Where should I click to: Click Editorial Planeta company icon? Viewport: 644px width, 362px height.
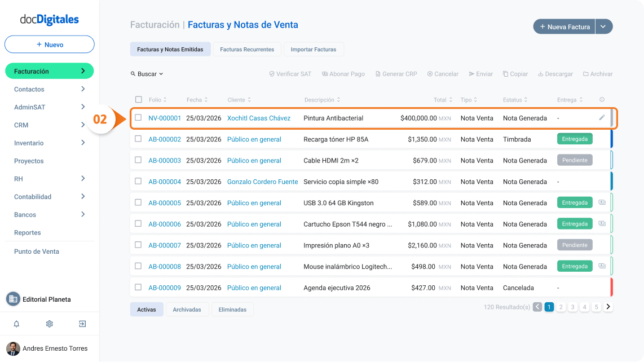[x=13, y=299]
